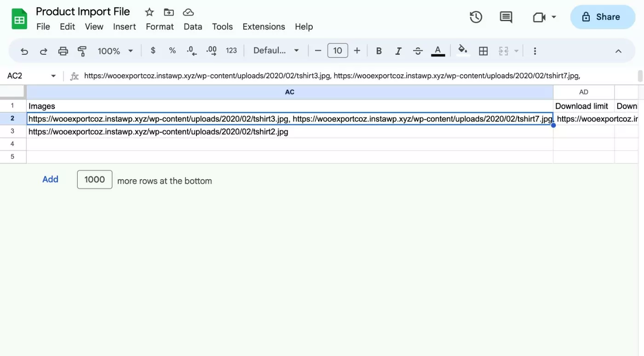Open the Name box dropdown arrow
644x356 pixels.
pos(53,76)
